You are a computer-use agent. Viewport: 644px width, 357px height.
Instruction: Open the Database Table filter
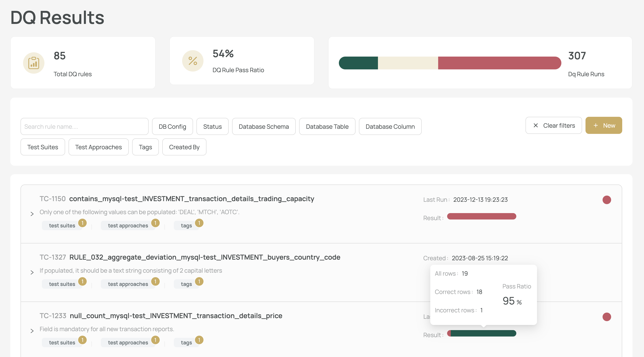(x=327, y=126)
